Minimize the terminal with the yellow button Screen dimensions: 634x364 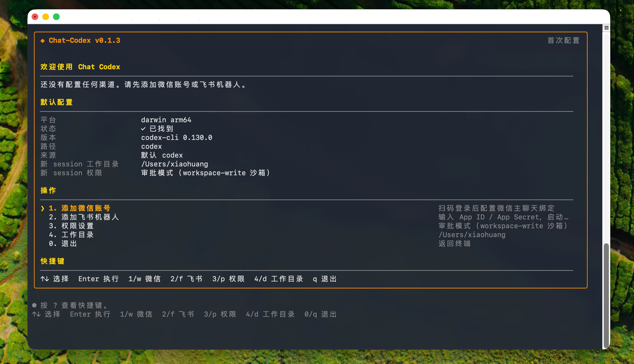(x=46, y=17)
